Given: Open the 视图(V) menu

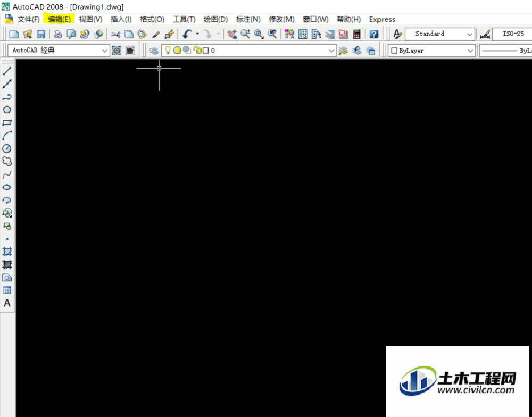Looking at the screenshot, I should pos(90,19).
